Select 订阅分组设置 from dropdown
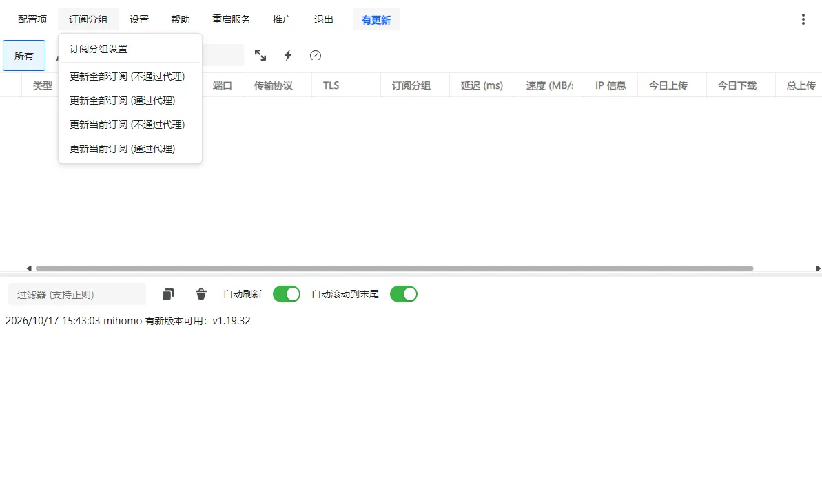Screen dimensions: 822x504 point(130,49)
